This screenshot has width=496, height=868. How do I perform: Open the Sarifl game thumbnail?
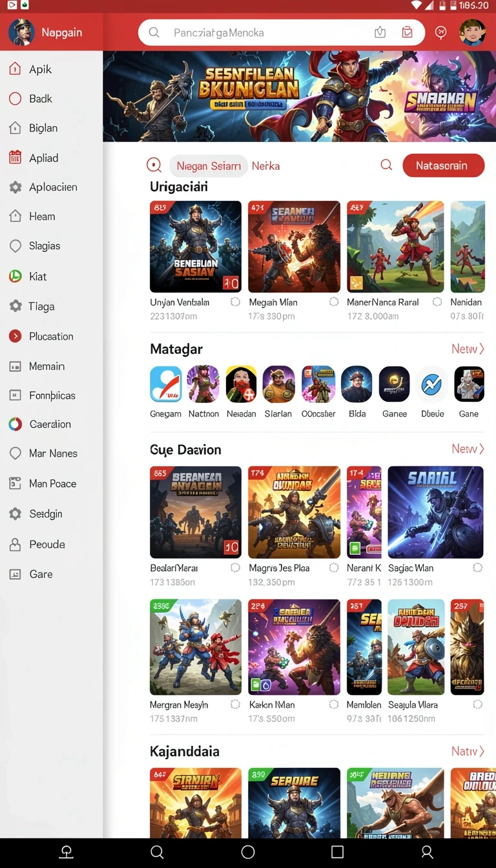435,512
